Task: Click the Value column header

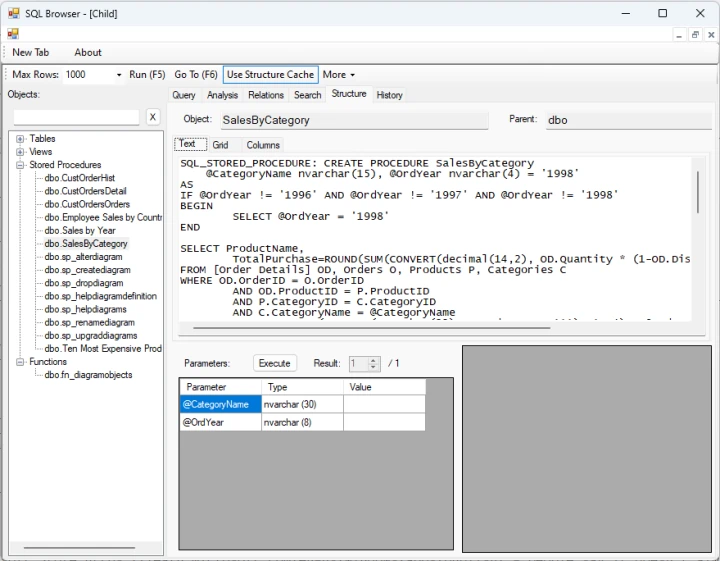Action: click(x=384, y=387)
